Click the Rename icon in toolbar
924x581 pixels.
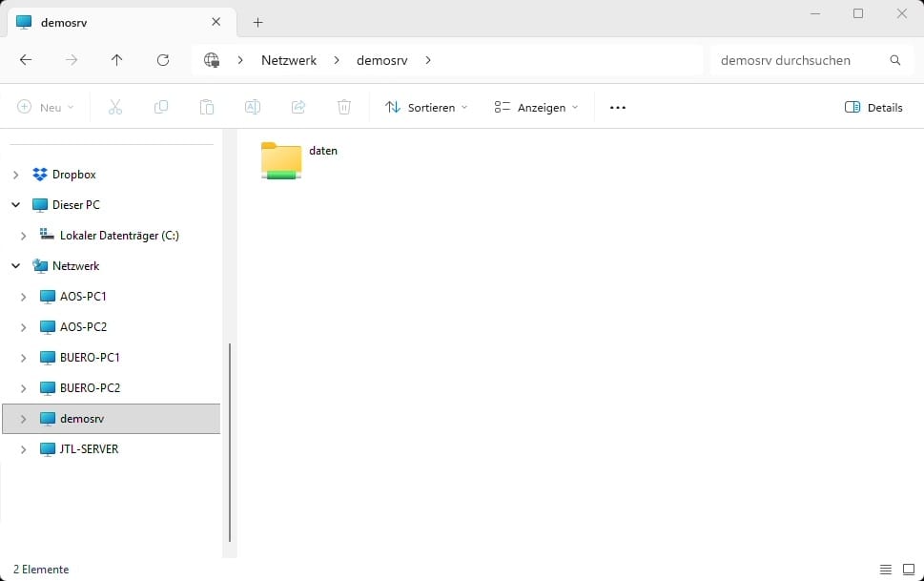tap(252, 107)
